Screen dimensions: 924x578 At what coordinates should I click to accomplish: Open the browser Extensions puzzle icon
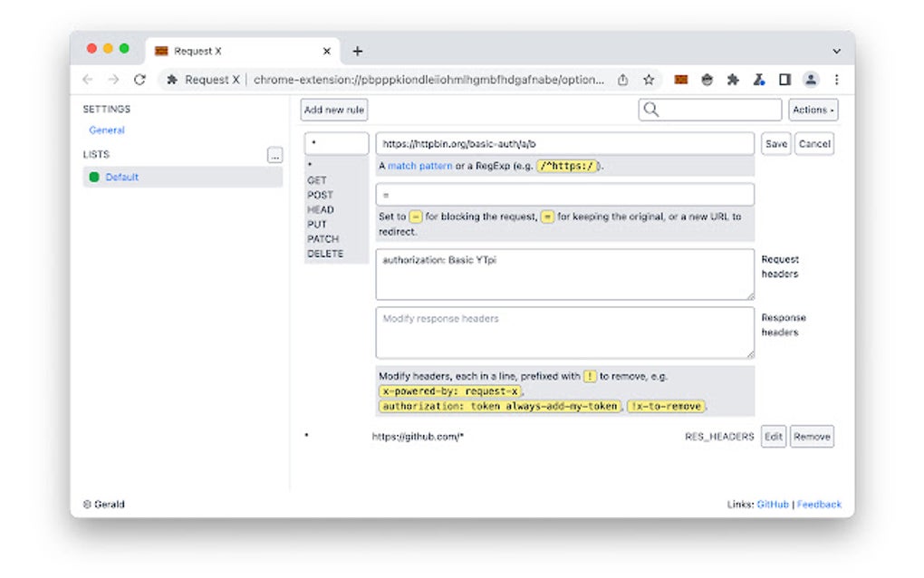click(x=733, y=80)
